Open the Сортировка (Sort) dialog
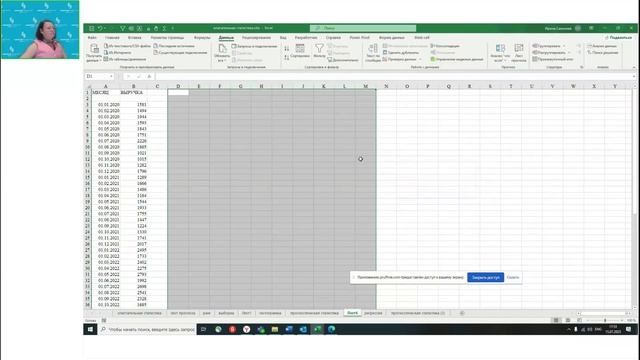640x360 pixels. tap(300, 51)
